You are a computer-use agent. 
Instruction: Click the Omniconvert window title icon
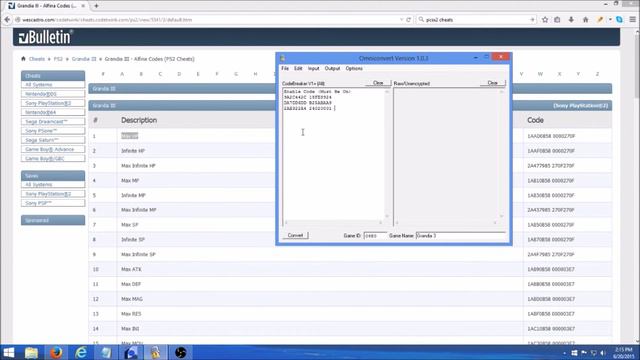[282, 58]
